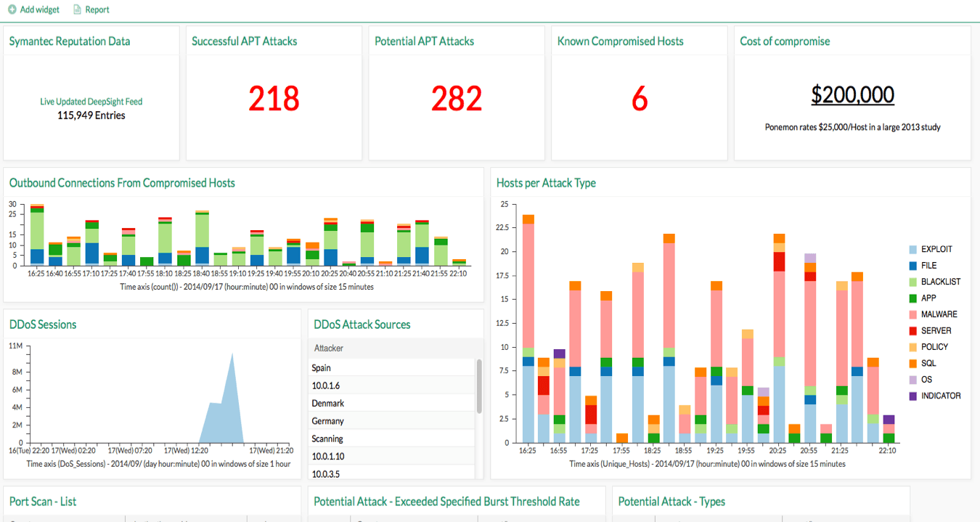The image size is (980, 522).
Task: Toggle the MALWARE series in legend
Action: 939,314
